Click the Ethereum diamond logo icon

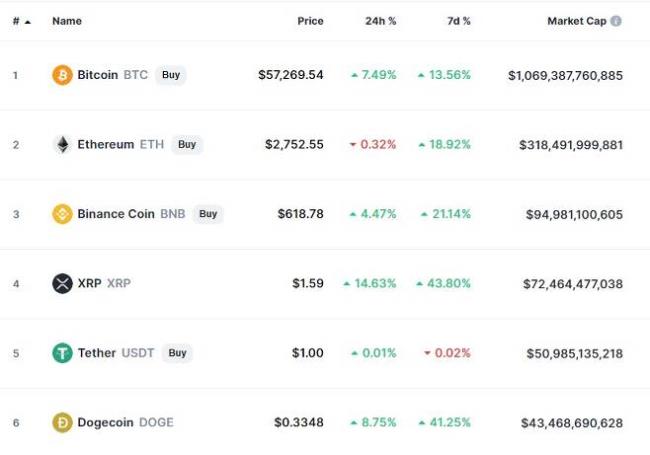tap(62, 144)
